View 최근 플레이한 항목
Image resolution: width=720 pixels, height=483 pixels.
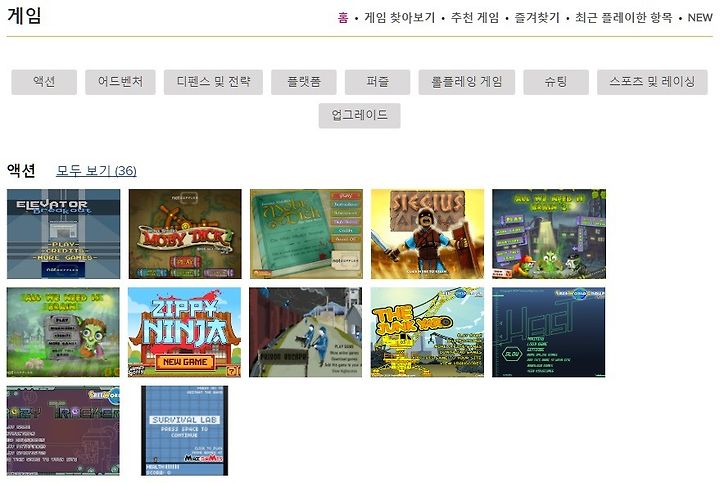tap(624, 17)
